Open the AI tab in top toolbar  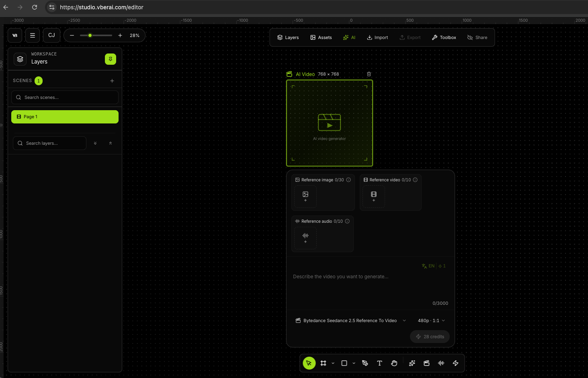(349, 37)
